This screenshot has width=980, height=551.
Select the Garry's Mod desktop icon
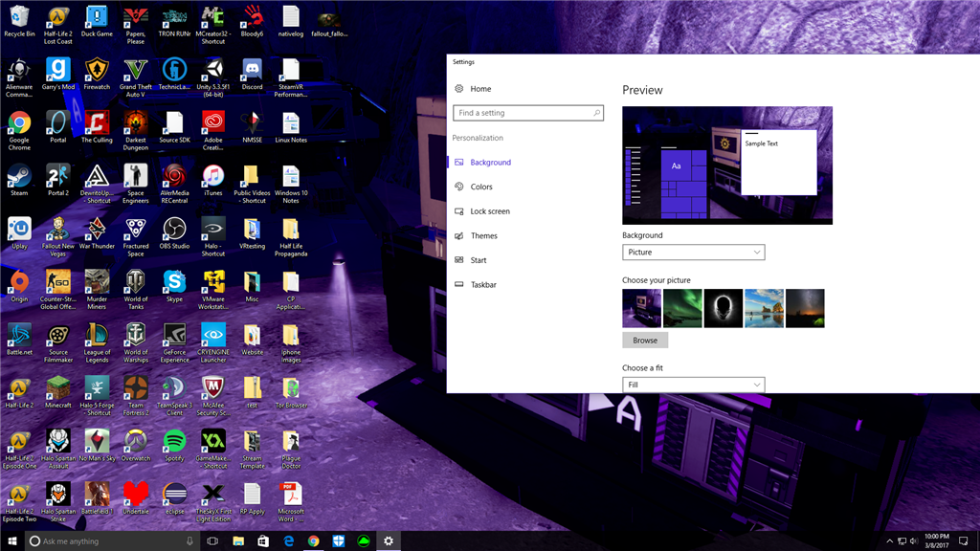[58, 75]
